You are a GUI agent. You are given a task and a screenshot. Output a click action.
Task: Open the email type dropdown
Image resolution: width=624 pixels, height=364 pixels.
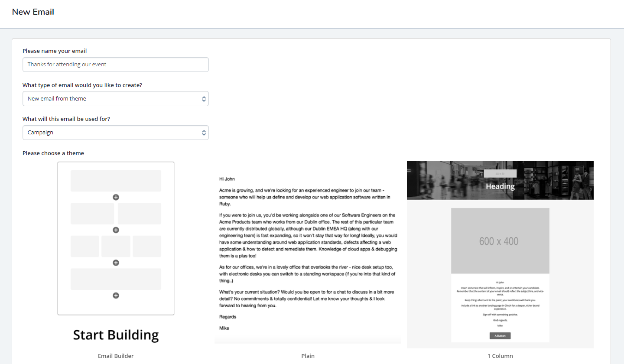pos(115,98)
